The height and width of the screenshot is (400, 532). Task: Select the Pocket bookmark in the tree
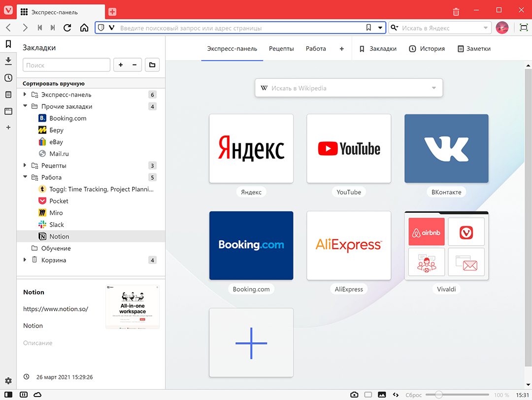[x=91, y=201]
